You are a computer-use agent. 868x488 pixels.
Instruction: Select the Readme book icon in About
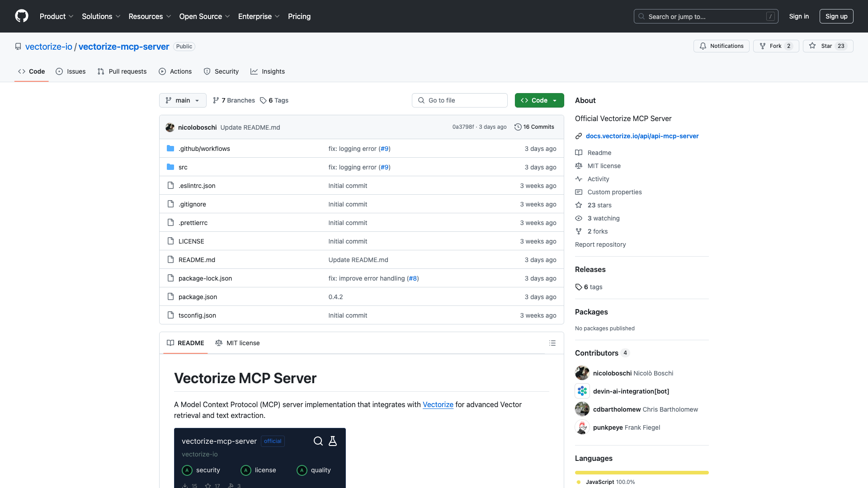(579, 153)
